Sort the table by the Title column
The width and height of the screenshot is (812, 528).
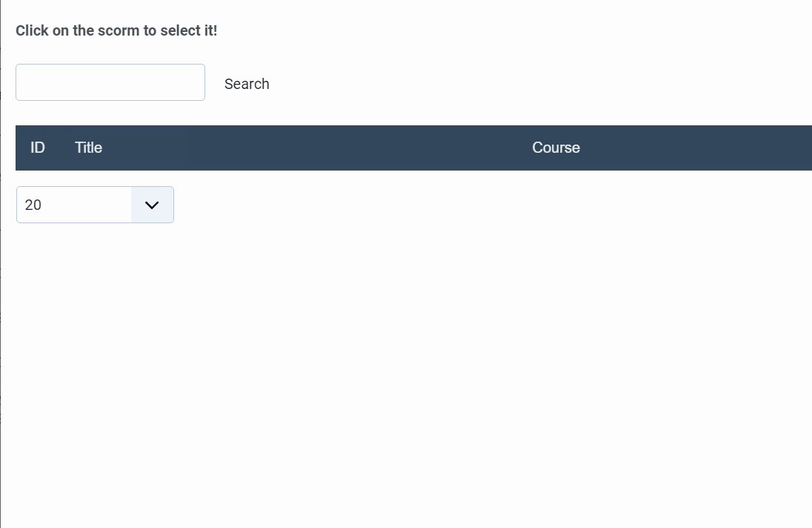88,148
